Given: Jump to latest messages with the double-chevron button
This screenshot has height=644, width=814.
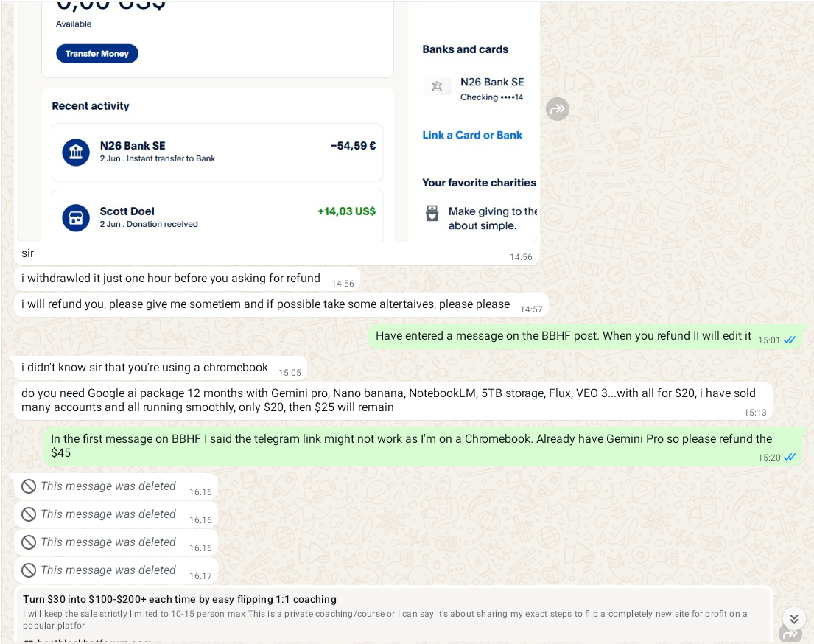Looking at the screenshot, I should click(794, 618).
